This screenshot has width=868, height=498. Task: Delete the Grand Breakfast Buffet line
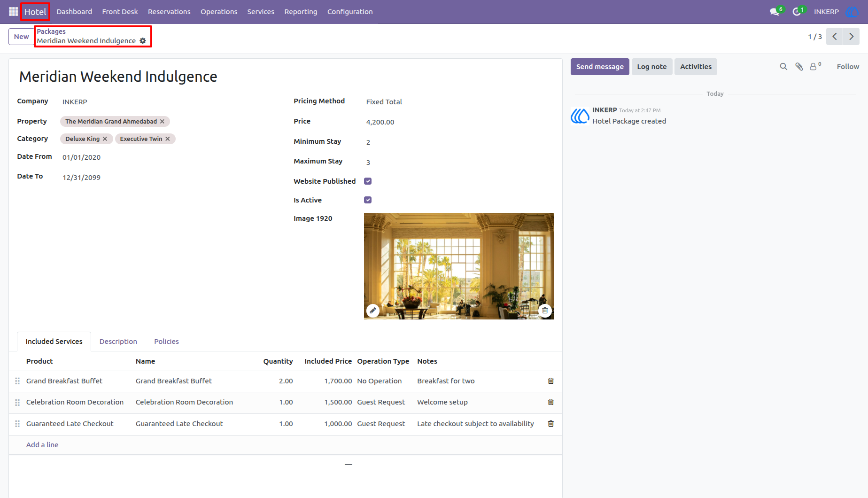pos(551,381)
